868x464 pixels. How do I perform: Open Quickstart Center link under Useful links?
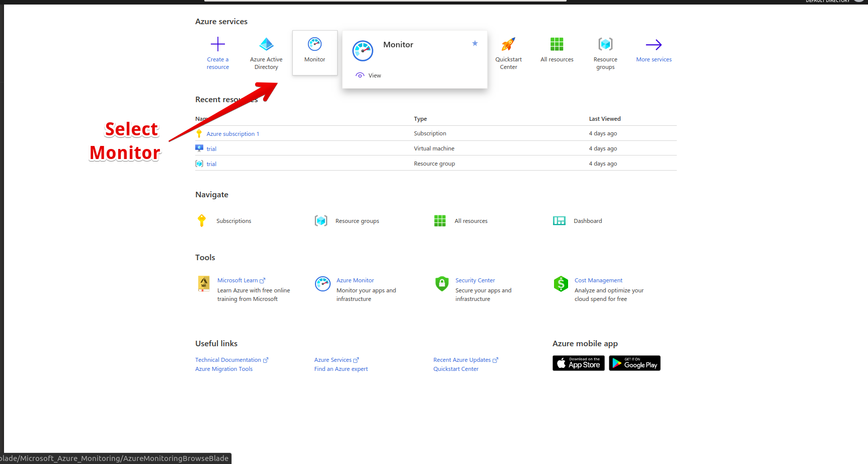[x=456, y=369]
